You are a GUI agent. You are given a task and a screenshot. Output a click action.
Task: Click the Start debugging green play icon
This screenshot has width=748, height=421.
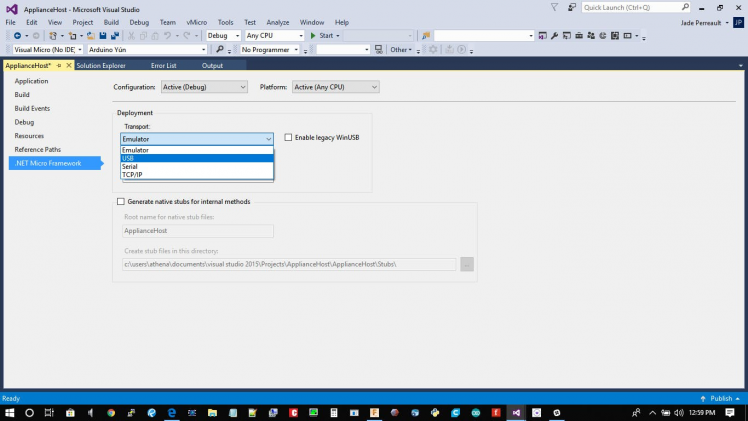[314, 36]
